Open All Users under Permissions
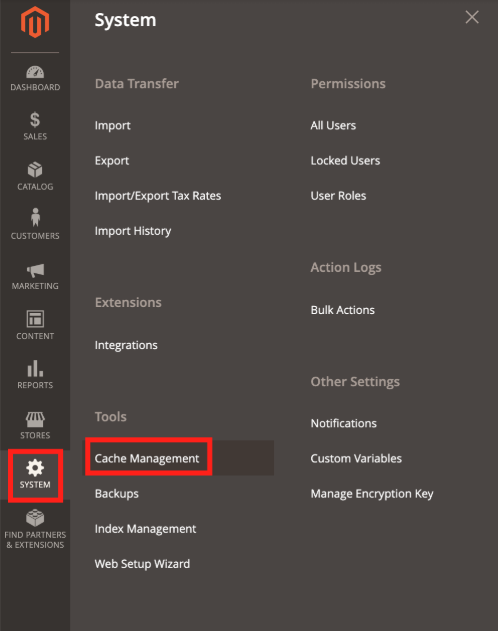 [333, 126]
